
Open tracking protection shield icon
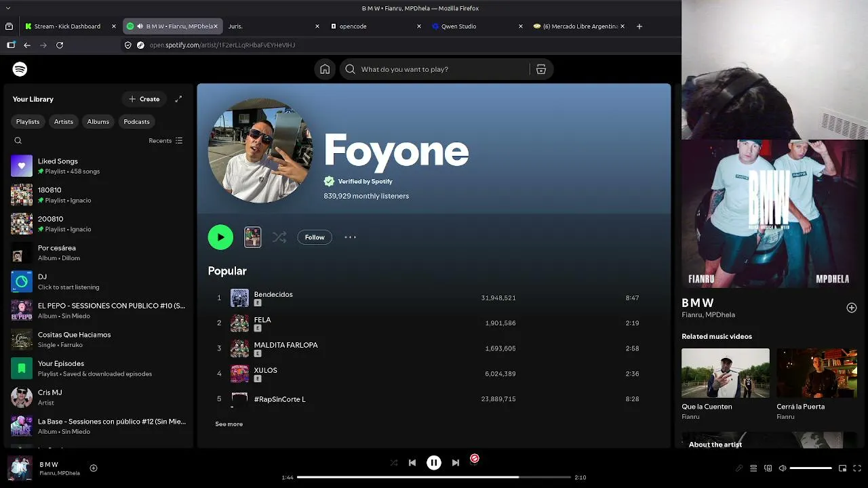[x=127, y=45]
